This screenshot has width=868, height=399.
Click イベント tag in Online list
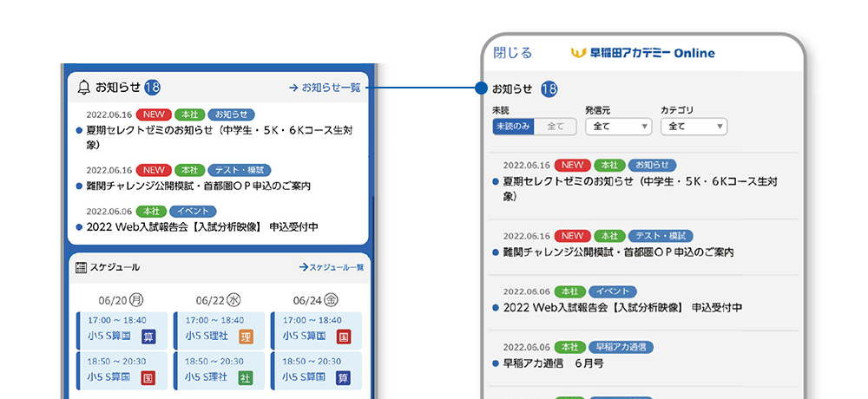612,291
